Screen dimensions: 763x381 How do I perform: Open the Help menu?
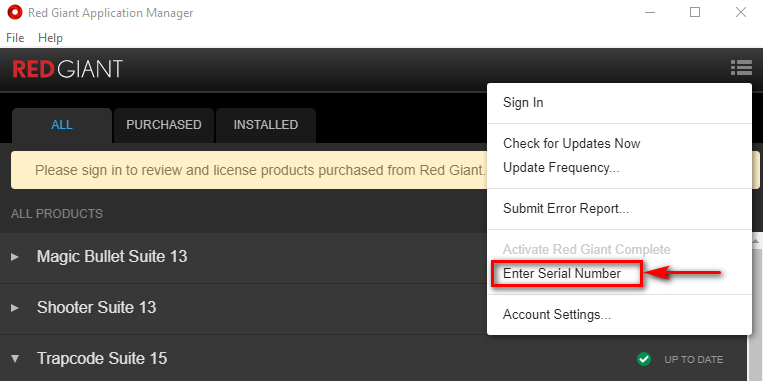point(51,37)
